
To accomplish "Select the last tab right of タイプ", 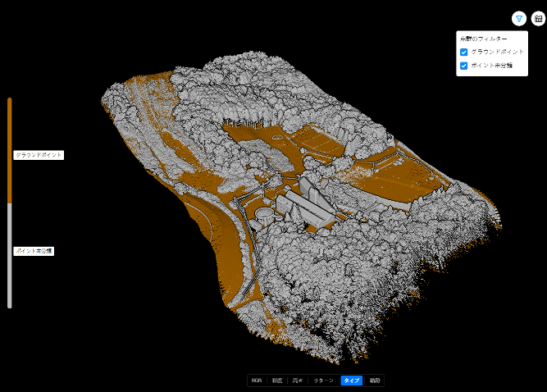I will click(x=374, y=381).
